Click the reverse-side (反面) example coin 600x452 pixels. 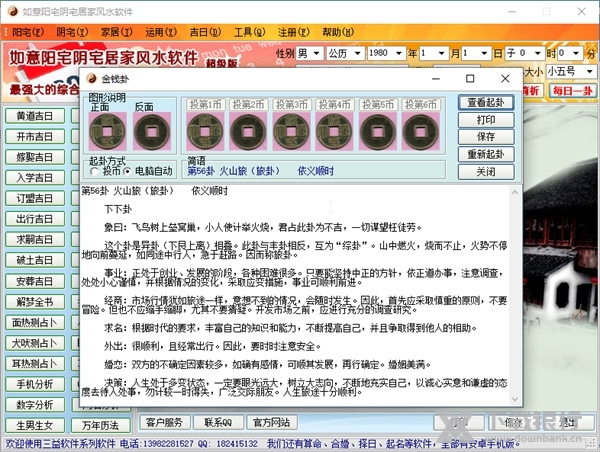[152, 131]
